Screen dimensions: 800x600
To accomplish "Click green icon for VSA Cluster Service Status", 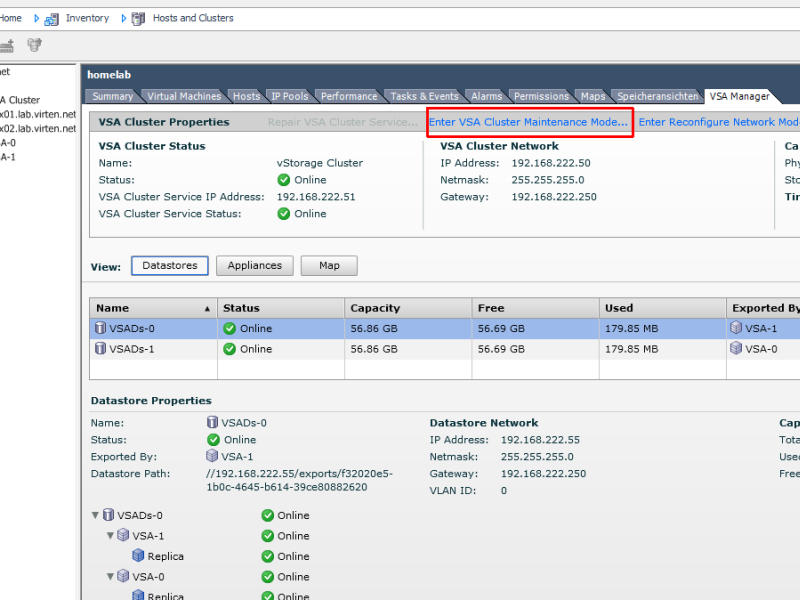I will [x=284, y=214].
